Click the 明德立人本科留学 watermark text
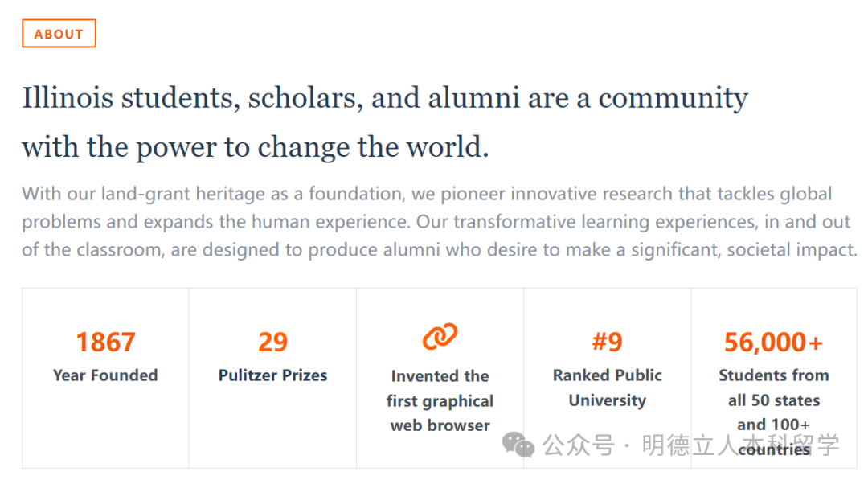This screenshot has height=480, width=868. click(741, 445)
